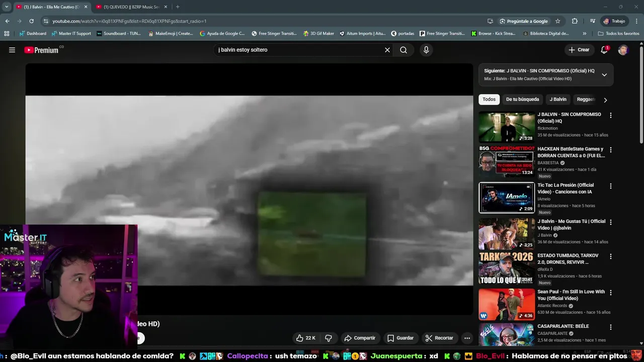Image resolution: width=644 pixels, height=362 pixels.
Task: Open Todos los favoritos folder
Action: 619,34
